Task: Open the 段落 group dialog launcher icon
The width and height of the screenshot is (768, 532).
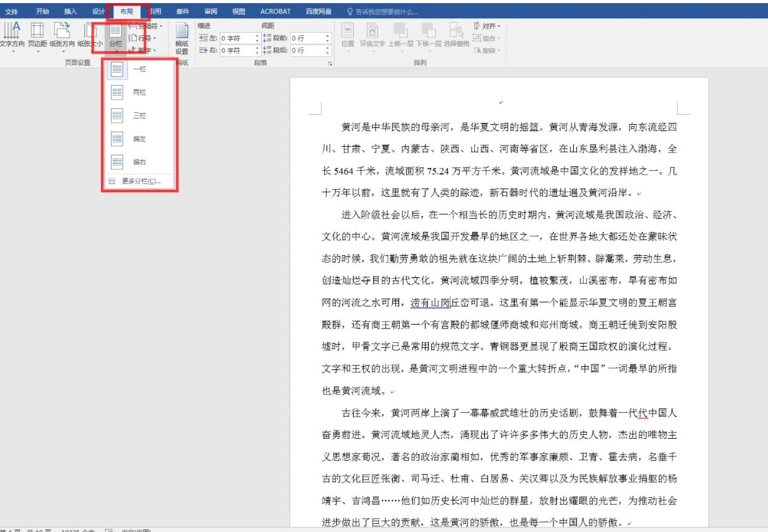Action: coord(330,62)
